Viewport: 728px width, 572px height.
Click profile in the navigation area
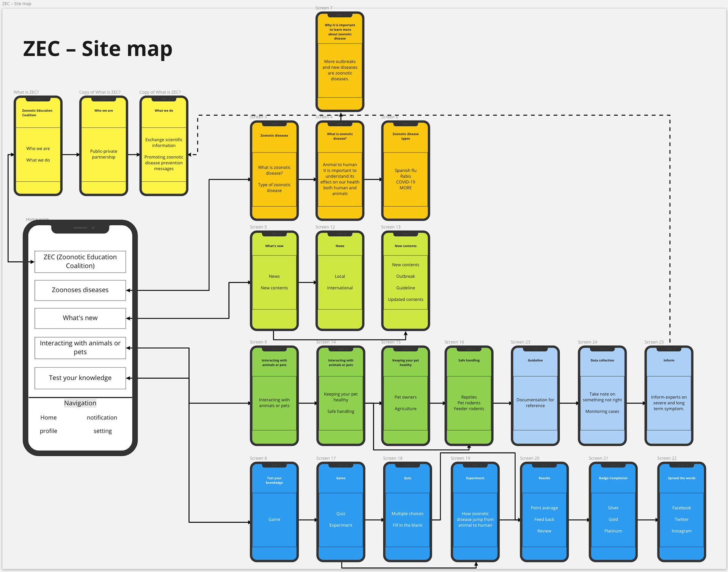(x=49, y=431)
